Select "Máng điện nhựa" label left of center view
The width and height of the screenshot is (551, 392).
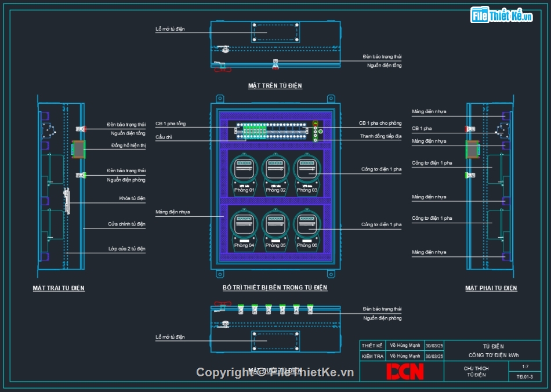[172, 212]
